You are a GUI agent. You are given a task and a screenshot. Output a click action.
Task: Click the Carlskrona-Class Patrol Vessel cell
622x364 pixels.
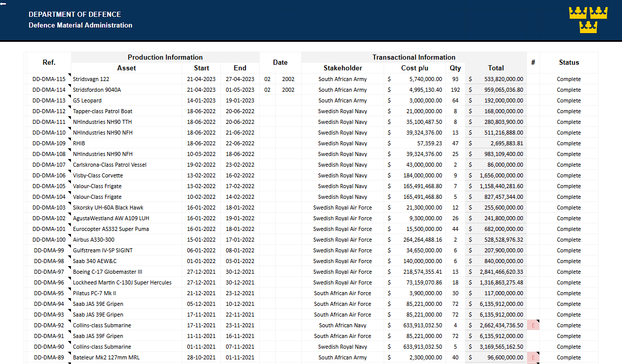127,165
